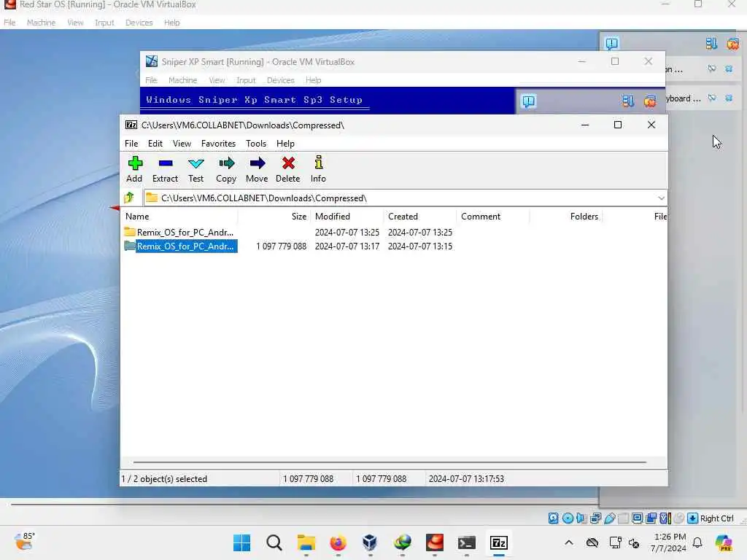
Task: Sort the file list by Created column
Action: (420, 216)
